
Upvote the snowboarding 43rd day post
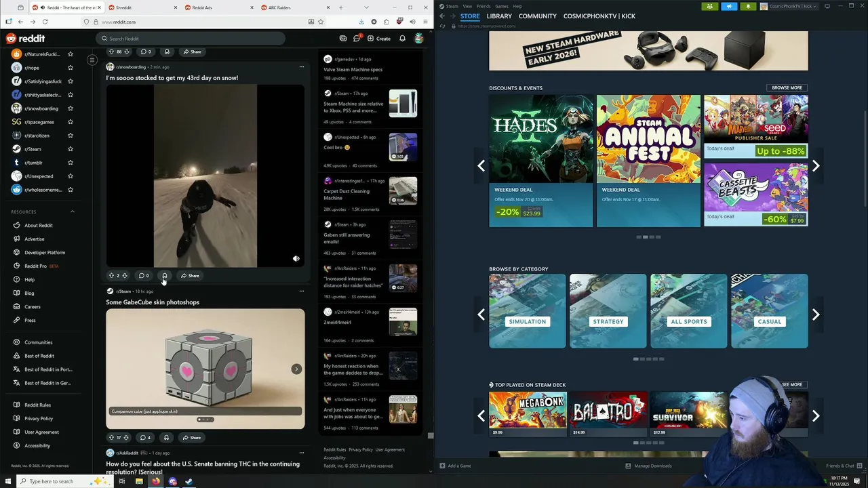click(111, 276)
